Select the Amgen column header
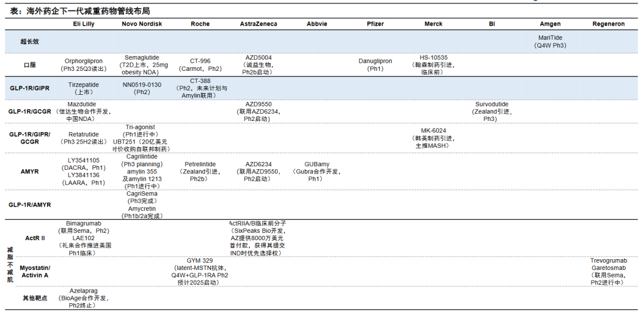Viewport: 644px width, 311px height. (x=550, y=24)
